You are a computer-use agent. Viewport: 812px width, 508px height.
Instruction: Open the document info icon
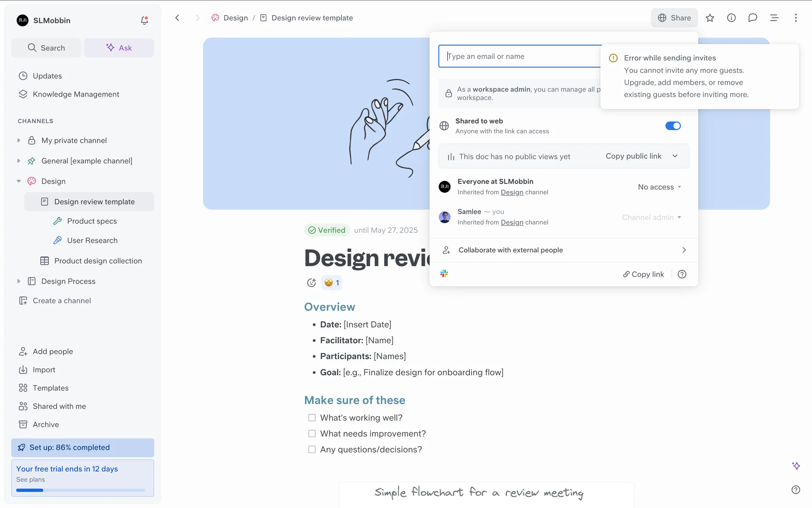click(731, 18)
